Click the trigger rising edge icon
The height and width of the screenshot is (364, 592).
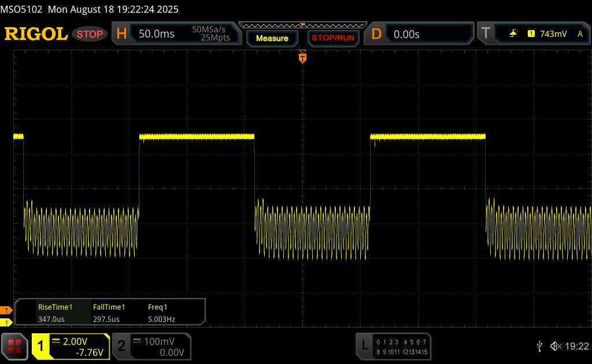coord(513,34)
